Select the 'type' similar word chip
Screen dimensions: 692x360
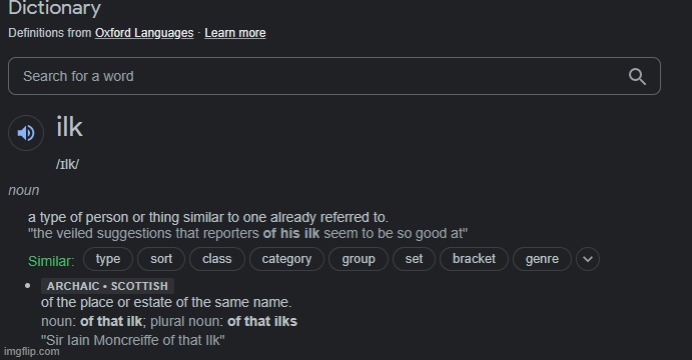tap(108, 259)
